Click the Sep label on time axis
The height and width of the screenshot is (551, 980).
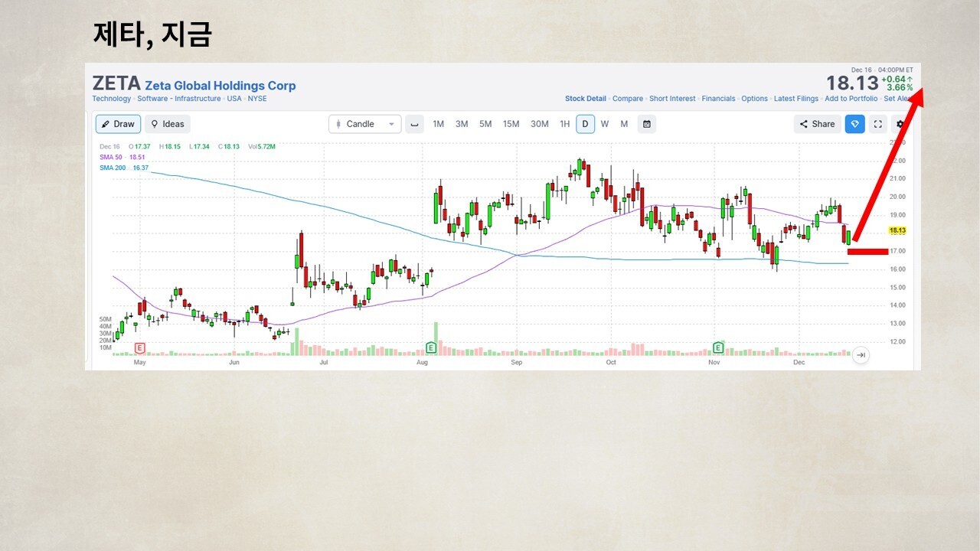coord(517,363)
